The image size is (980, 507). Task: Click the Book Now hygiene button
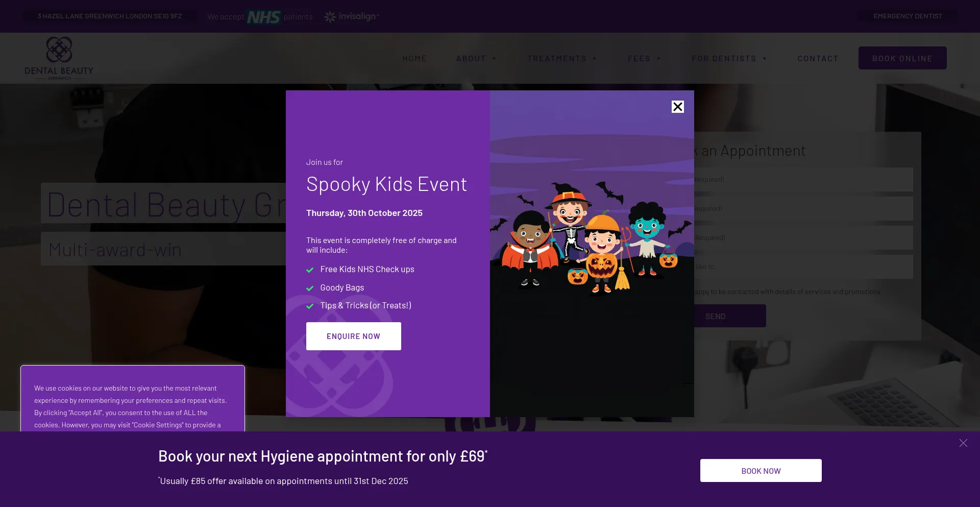(761, 471)
